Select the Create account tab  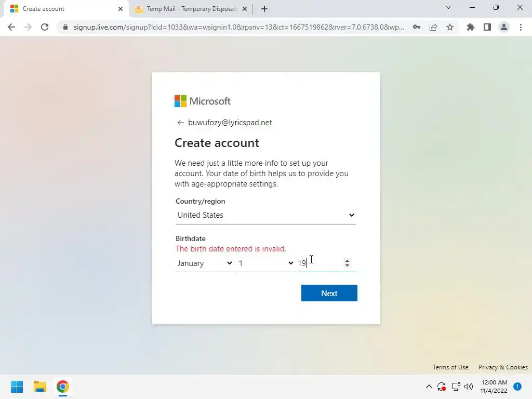coord(66,9)
